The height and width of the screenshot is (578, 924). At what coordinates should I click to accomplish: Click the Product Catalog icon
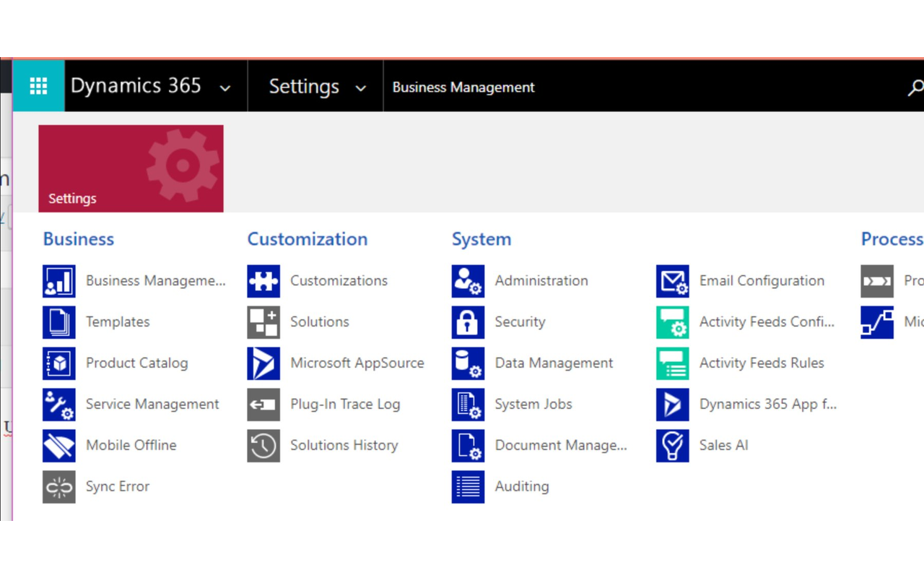point(58,363)
